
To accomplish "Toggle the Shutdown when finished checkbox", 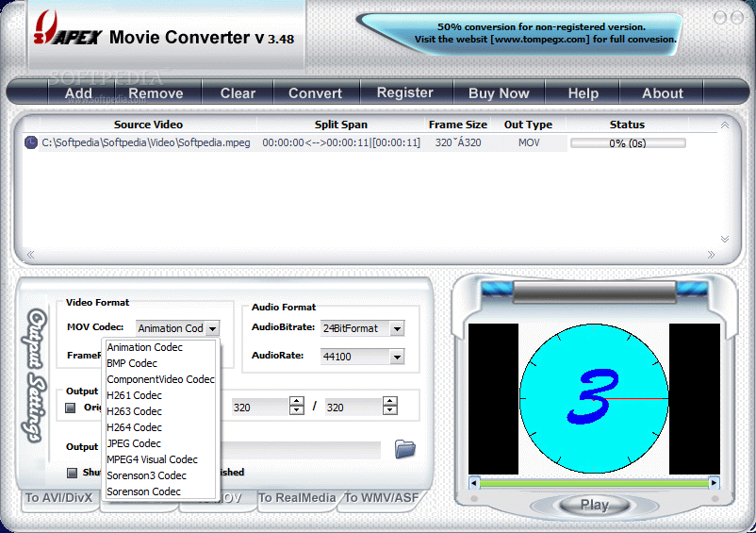I will (x=72, y=473).
